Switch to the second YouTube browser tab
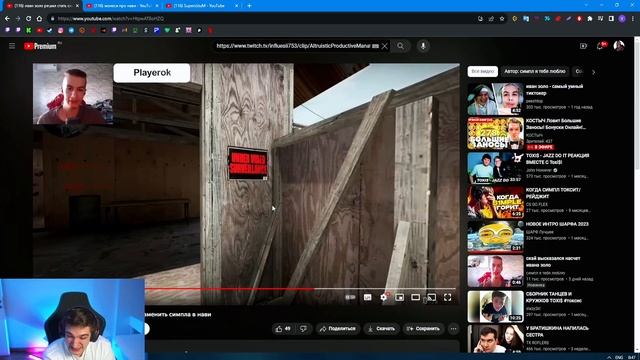 (x=122, y=6)
